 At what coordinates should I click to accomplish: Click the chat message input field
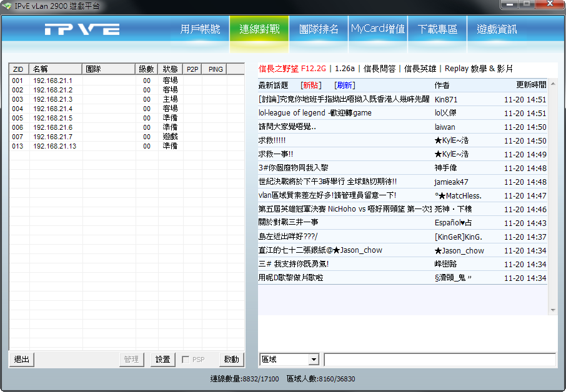[439, 360]
